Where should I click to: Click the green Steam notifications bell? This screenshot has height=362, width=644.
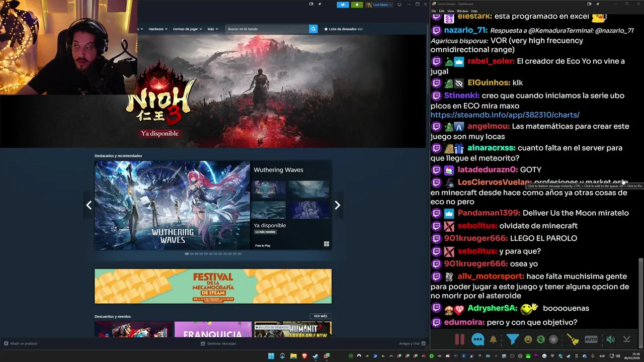[357, 5]
